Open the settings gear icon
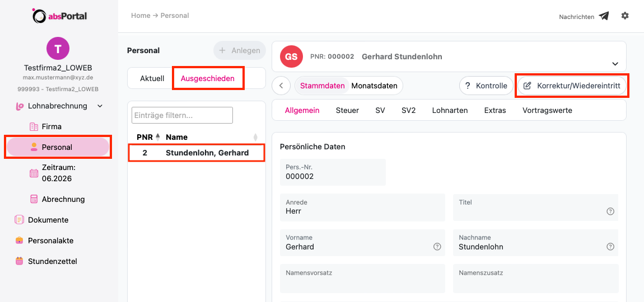Screen dimensions: 644x302 tap(625, 16)
